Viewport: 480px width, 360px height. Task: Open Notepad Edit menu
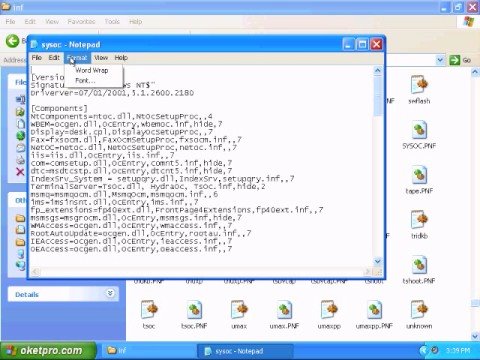coord(54,58)
